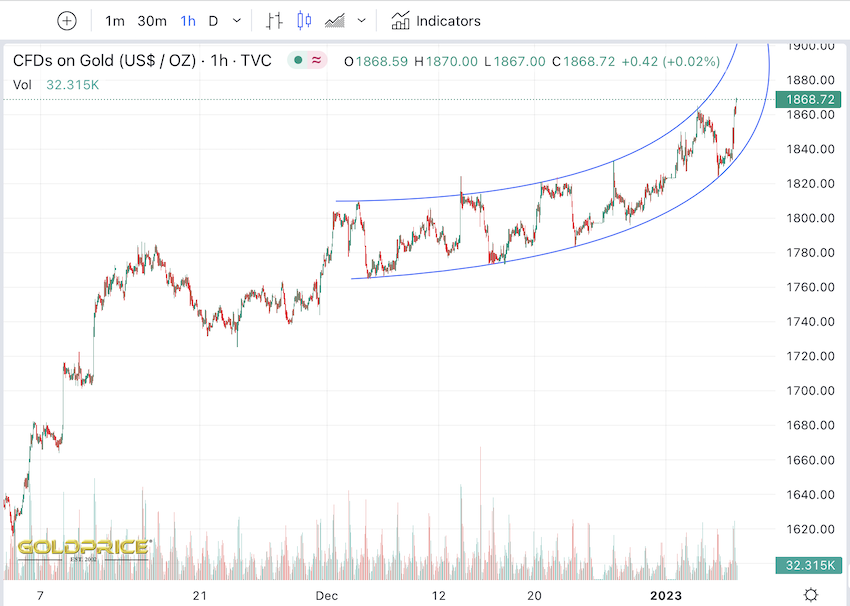Switch to 1m timeframe
Image resolution: width=850 pixels, height=606 pixels.
point(115,20)
